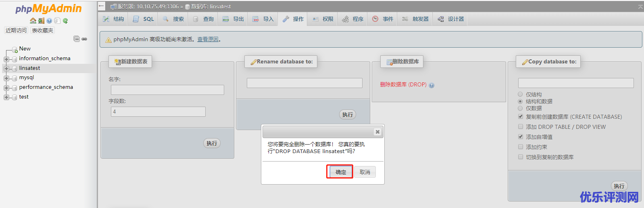Switch to the 查询 tab
This screenshot has height=208, width=644.
point(203,19)
